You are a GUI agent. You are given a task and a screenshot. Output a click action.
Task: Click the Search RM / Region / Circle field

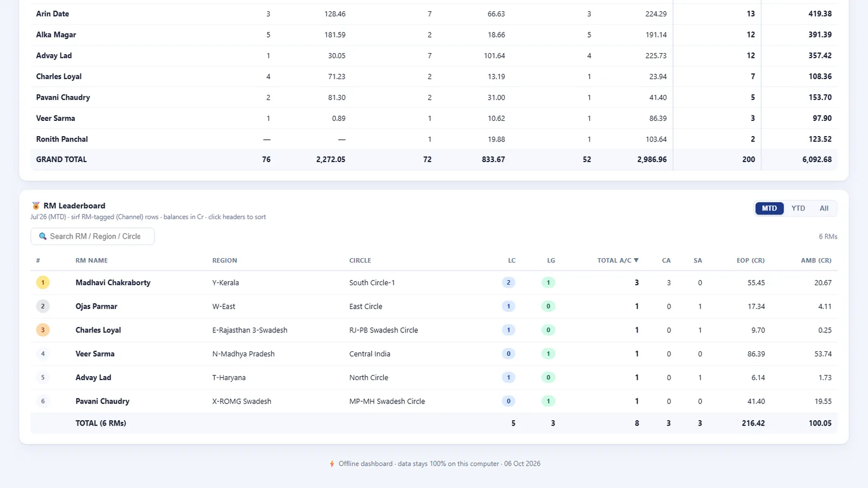(93, 236)
